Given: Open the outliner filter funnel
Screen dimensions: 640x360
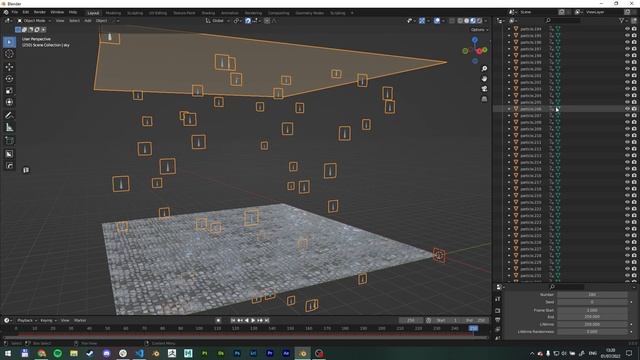Looking at the screenshot, I should (622, 20).
